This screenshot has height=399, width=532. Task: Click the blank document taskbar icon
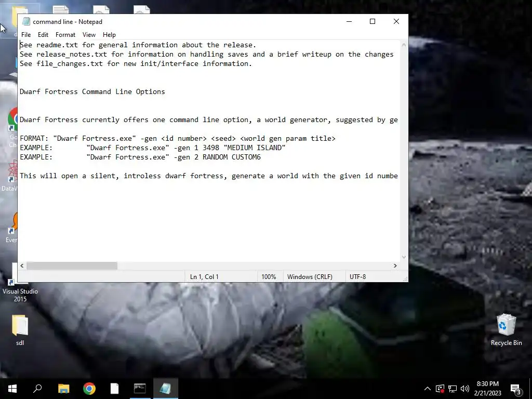[115, 389]
